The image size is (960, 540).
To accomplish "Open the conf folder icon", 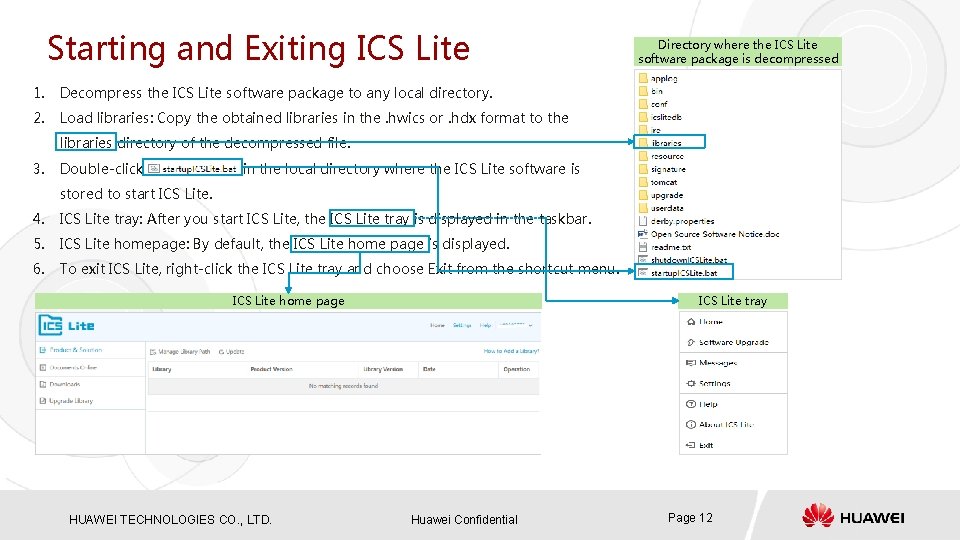I will pos(643,104).
